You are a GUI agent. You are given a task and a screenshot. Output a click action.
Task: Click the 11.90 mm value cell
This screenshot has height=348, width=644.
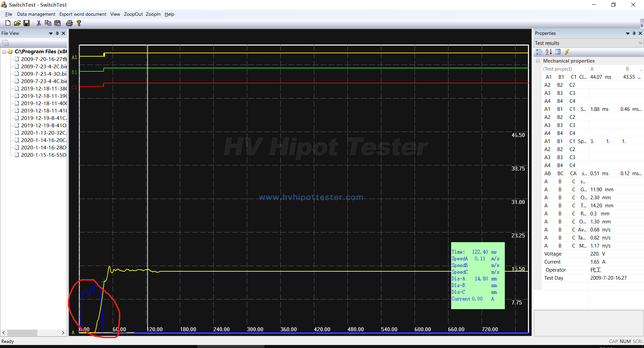pos(602,190)
